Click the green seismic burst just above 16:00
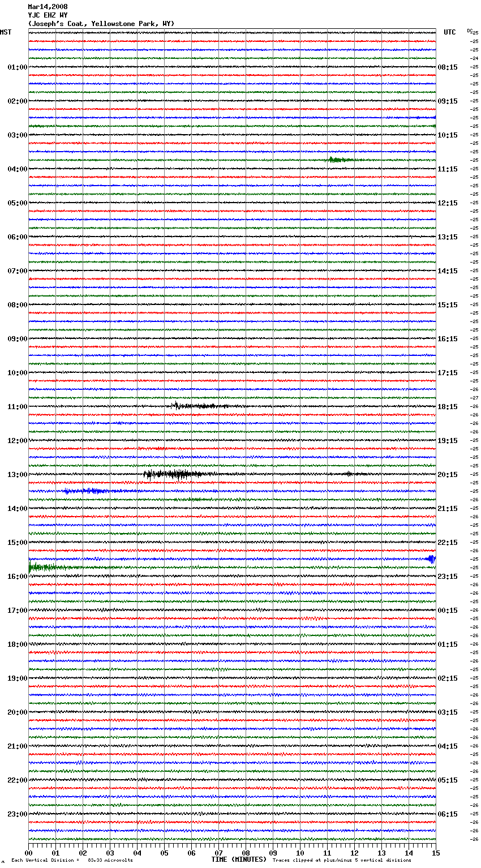The width and height of the screenshot is (481, 868). click(51, 567)
